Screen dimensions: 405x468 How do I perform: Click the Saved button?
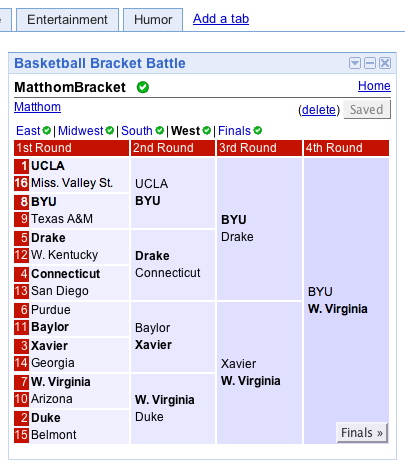pyautogui.click(x=367, y=109)
